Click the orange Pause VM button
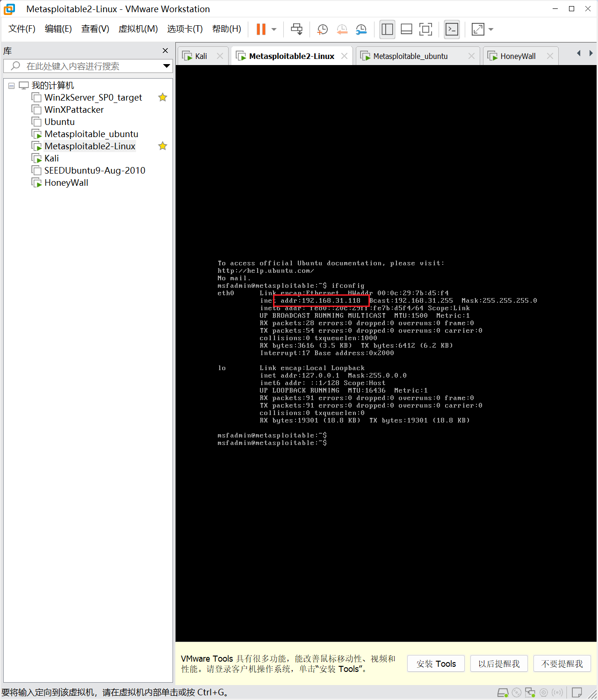The width and height of the screenshot is (598, 700). [x=261, y=29]
